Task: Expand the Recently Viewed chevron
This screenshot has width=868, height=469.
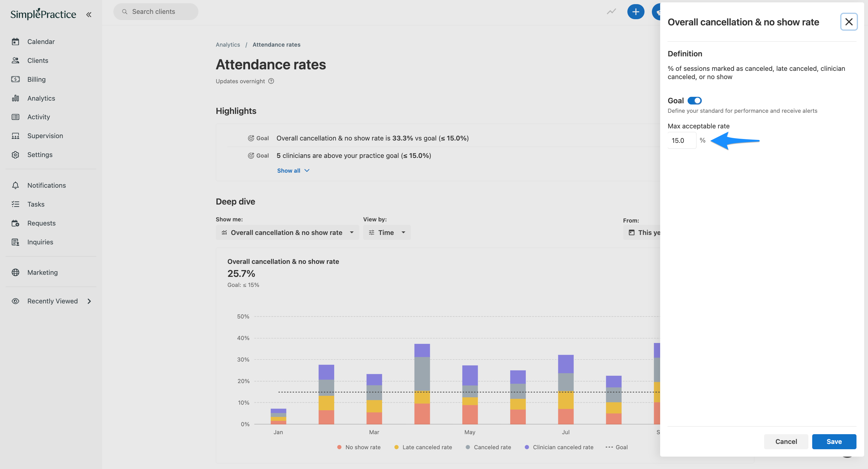Action: pyautogui.click(x=89, y=301)
